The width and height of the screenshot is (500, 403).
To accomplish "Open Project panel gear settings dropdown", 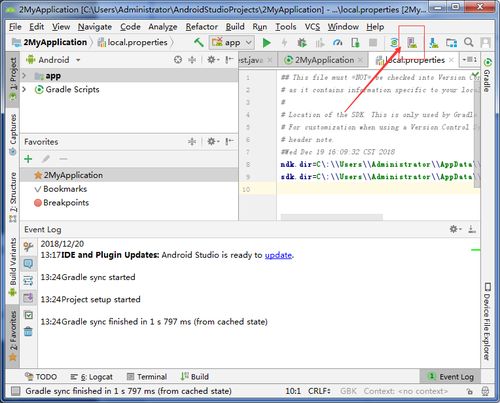I will click(213, 60).
